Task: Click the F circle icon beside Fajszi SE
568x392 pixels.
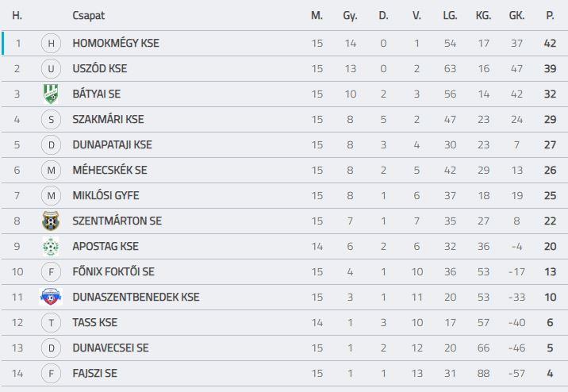Action: point(51,373)
